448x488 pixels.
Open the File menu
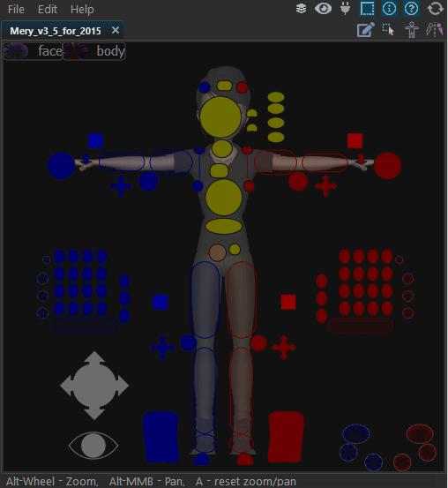(16, 10)
